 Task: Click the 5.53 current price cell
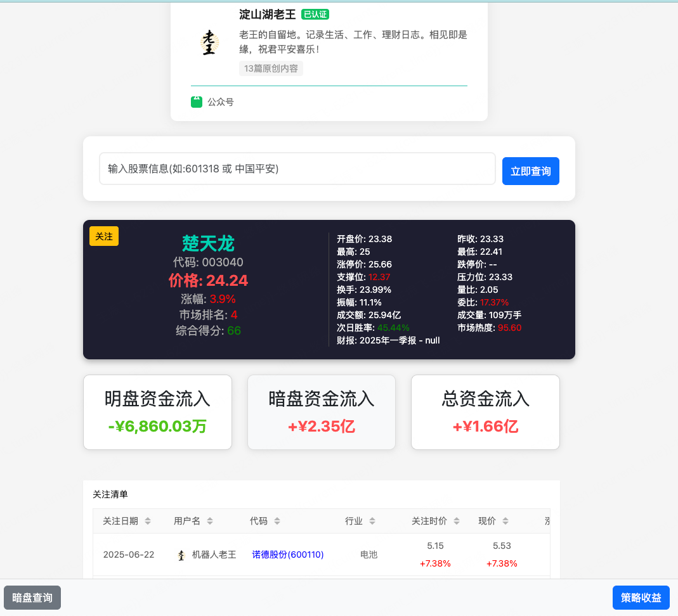[502, 546]
